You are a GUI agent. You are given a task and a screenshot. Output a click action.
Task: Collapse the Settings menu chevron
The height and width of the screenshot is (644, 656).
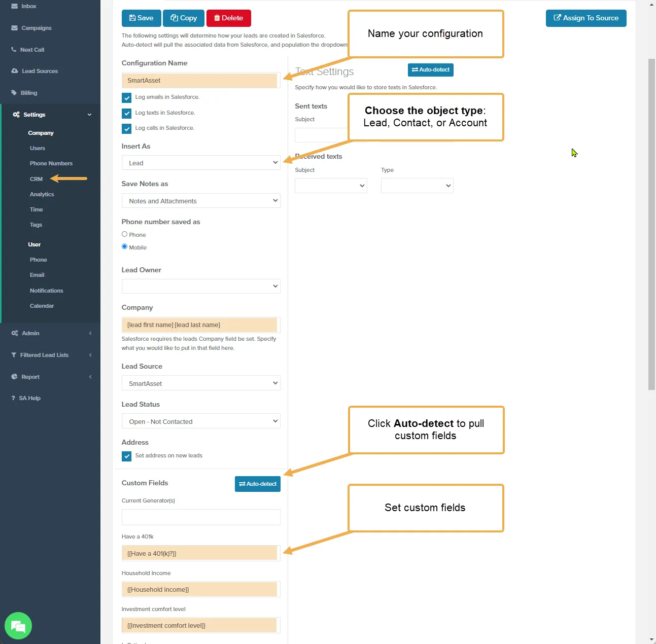(x=90, y=115)
